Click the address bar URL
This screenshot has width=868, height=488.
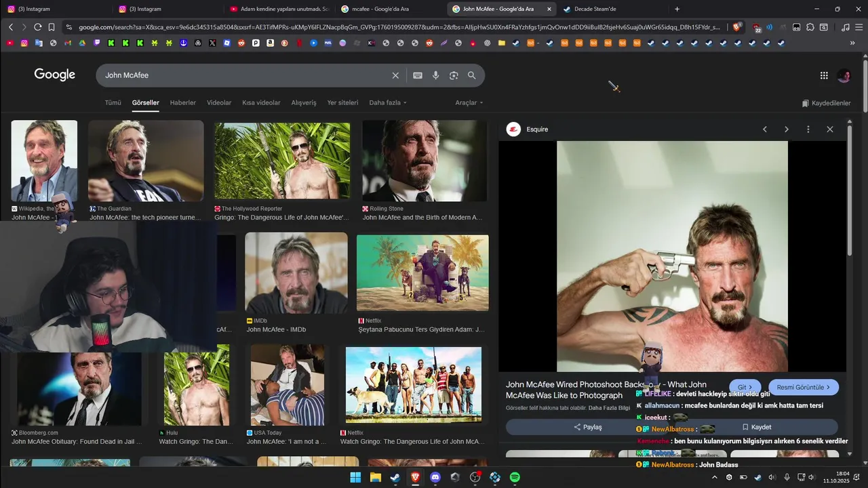coord(399,27)
